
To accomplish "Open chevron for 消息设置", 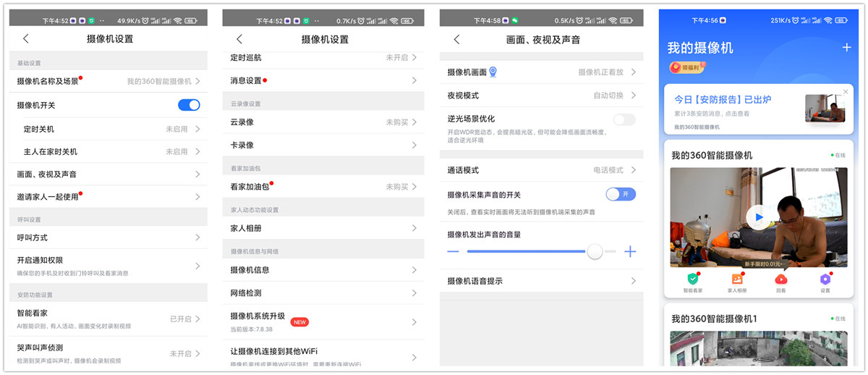I will tap(414, 80).
